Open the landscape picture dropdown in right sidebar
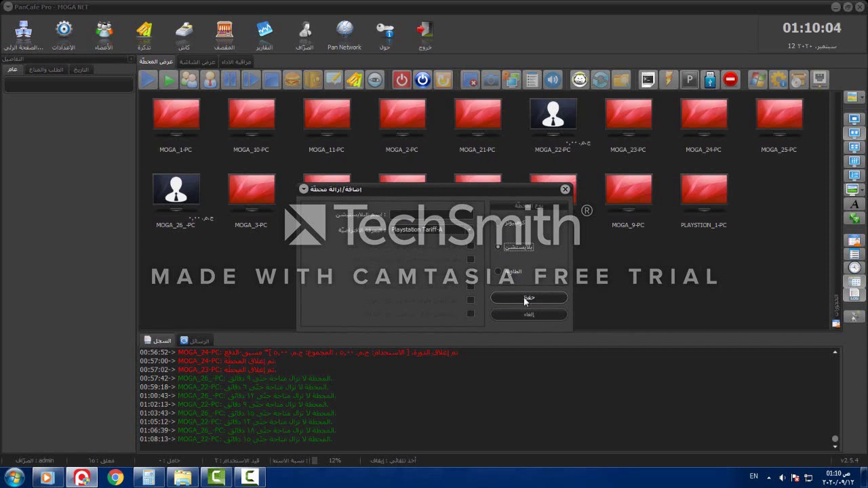868x488 pixels. 854,190
